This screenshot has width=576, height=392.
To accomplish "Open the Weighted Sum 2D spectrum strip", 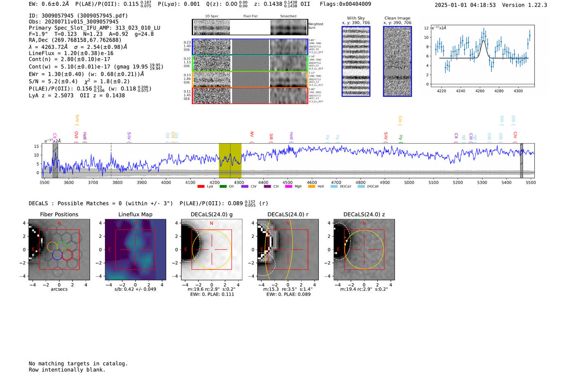I will point(250,27).
